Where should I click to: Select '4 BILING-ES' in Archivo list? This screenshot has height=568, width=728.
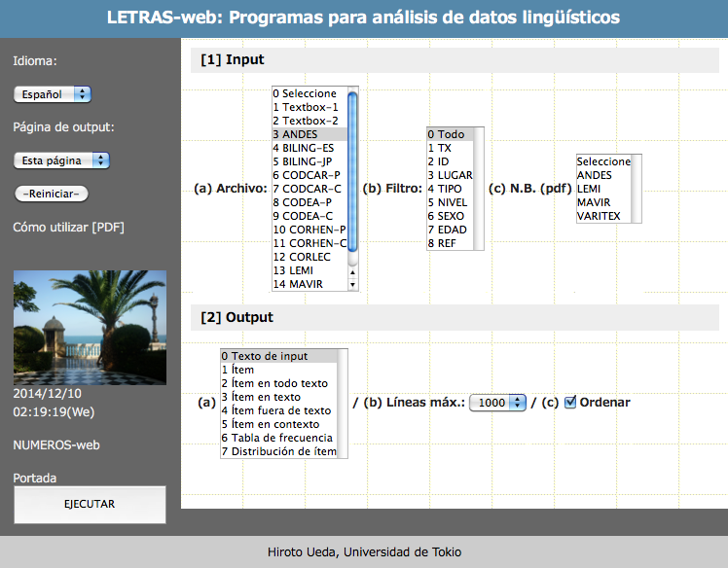(309, 148)
